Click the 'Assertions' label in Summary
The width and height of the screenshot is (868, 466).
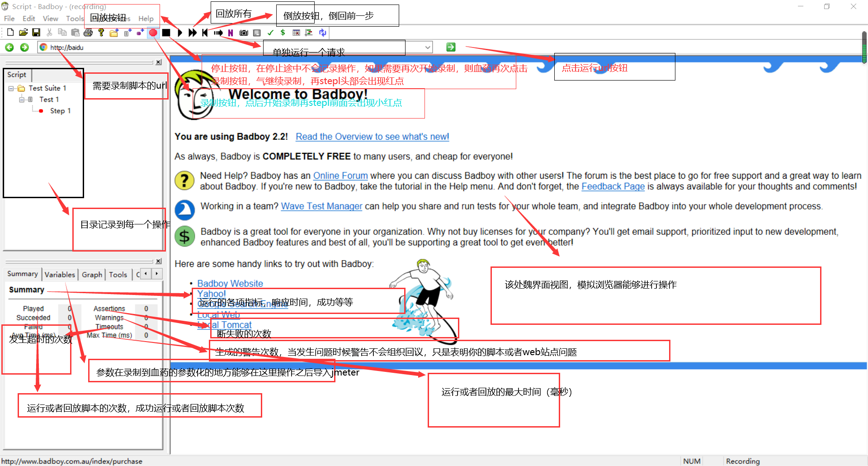(x=109, y=309)
